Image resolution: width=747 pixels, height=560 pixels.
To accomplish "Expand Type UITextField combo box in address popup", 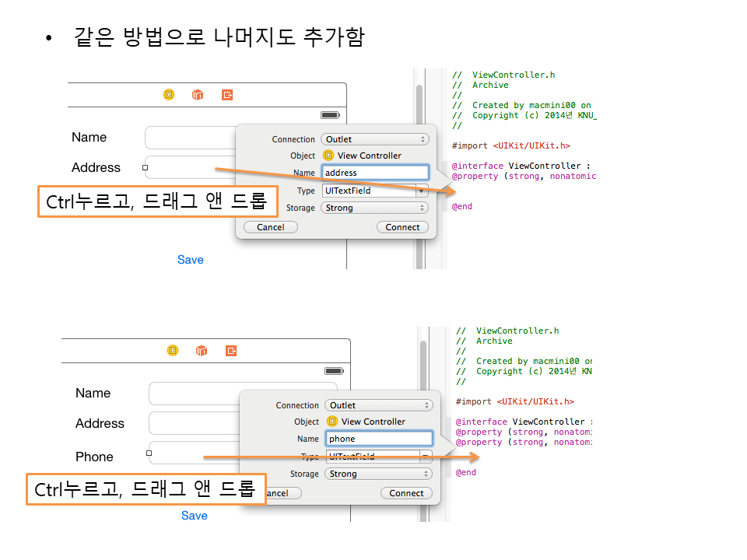I will click(x=422, y=191).
